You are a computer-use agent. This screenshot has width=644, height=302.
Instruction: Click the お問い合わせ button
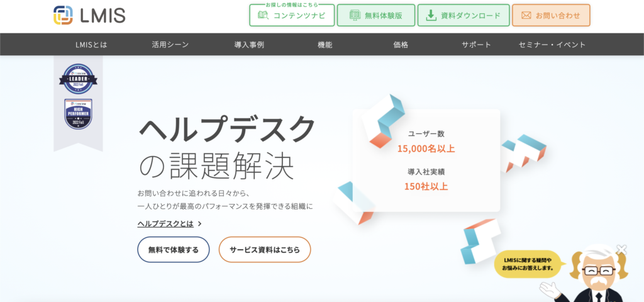tap(551, 15)
